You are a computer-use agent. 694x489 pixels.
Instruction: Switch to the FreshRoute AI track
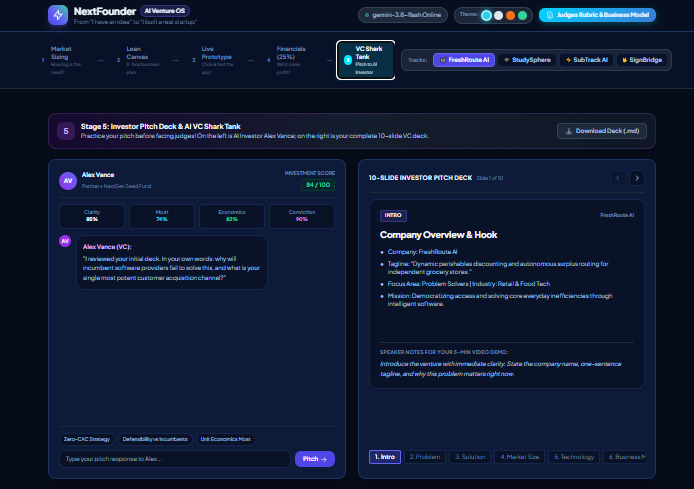point(464,60)
